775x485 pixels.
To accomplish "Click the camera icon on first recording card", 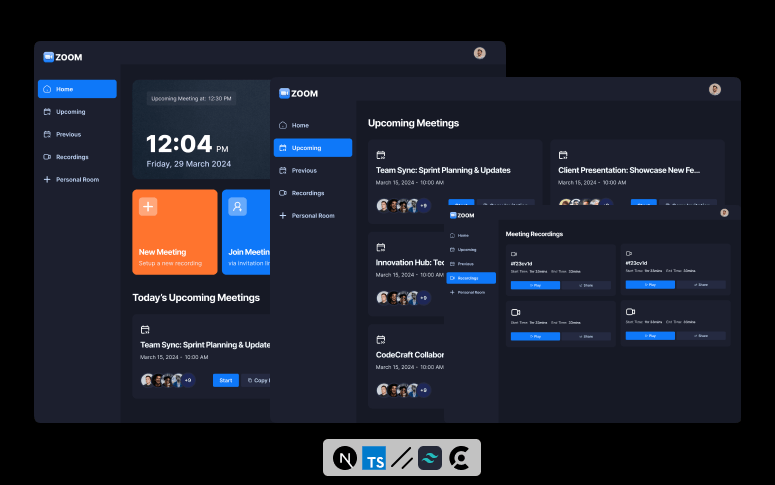I will pyautogui.click(x=514, y=254).
